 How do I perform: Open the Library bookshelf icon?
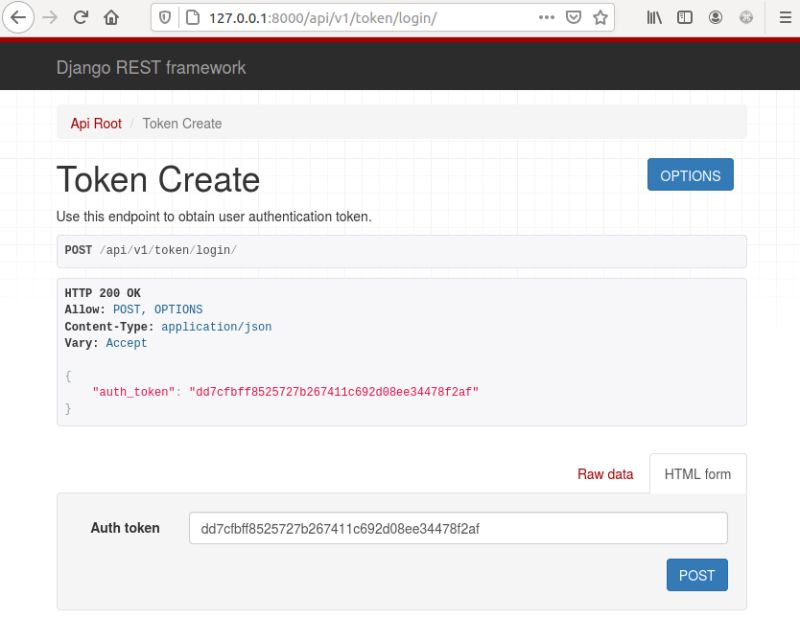tap(653, 17)
